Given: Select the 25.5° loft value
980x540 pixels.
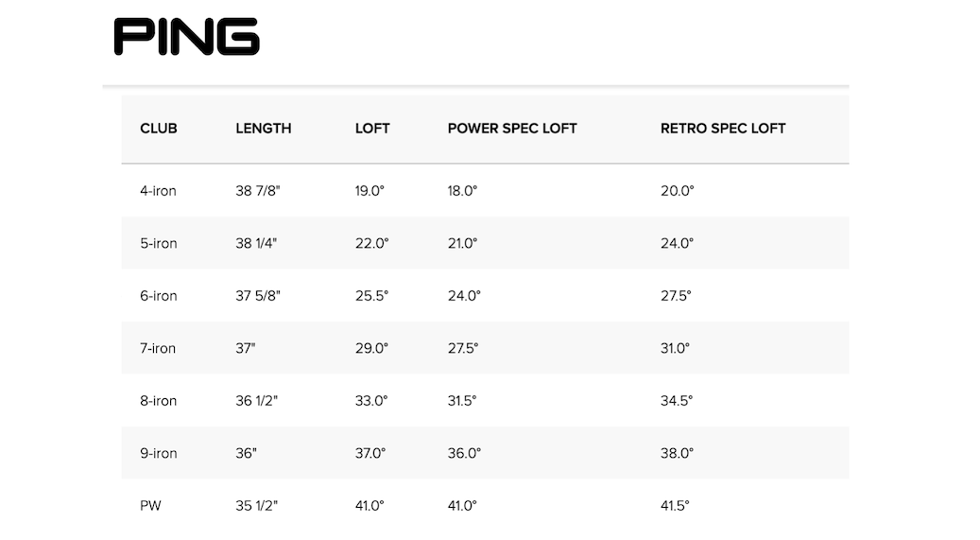Looking at the screenshot, I should click(x=371, y=296).
